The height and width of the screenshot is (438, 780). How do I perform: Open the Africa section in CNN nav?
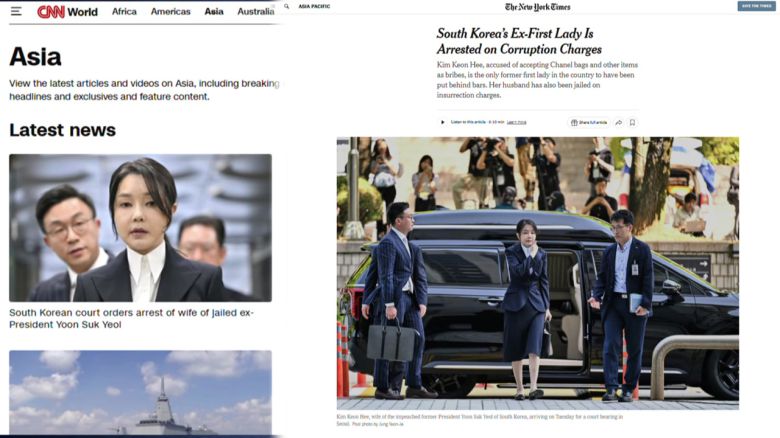[x=124, y=11]
